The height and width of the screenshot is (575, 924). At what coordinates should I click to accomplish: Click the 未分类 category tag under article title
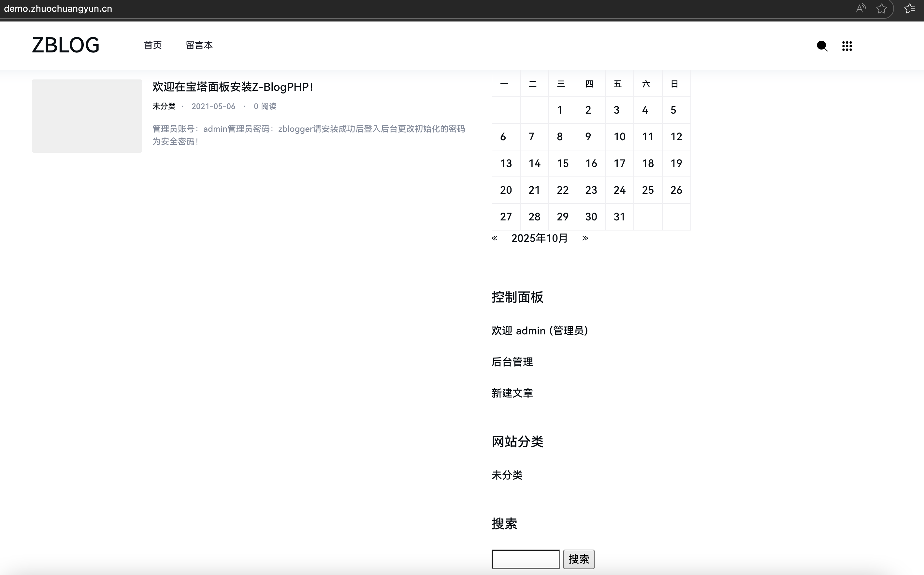(x=164, y=106)
